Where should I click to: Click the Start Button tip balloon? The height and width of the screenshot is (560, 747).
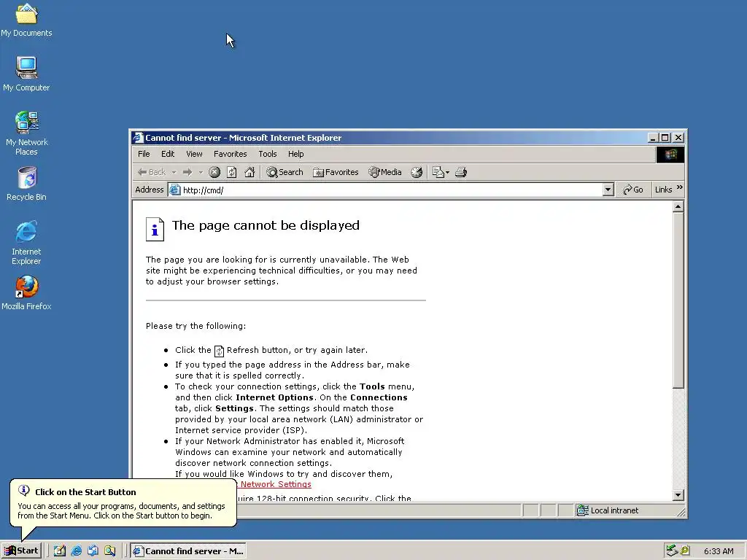pos(123,503)
